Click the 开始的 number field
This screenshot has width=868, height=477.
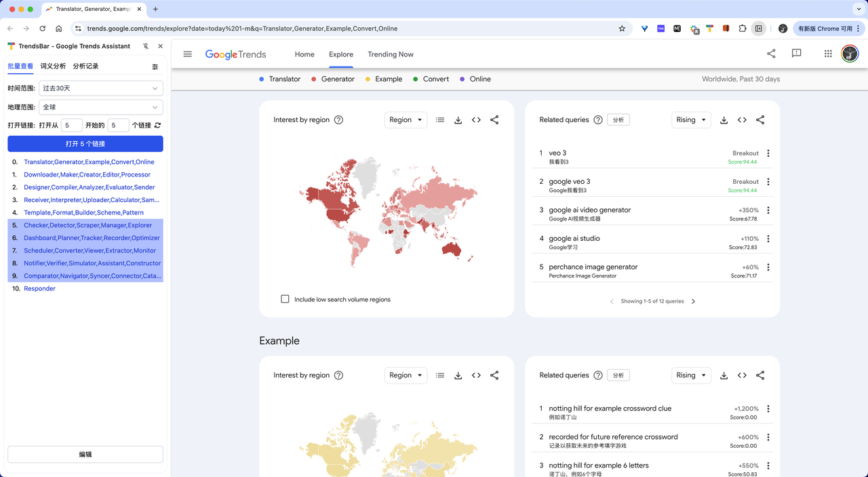(x=119, y=126)
